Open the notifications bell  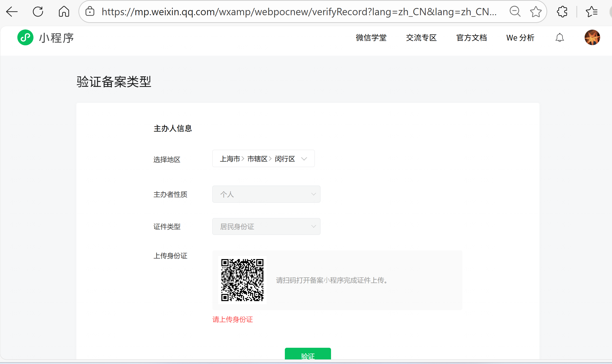[559, 38]
